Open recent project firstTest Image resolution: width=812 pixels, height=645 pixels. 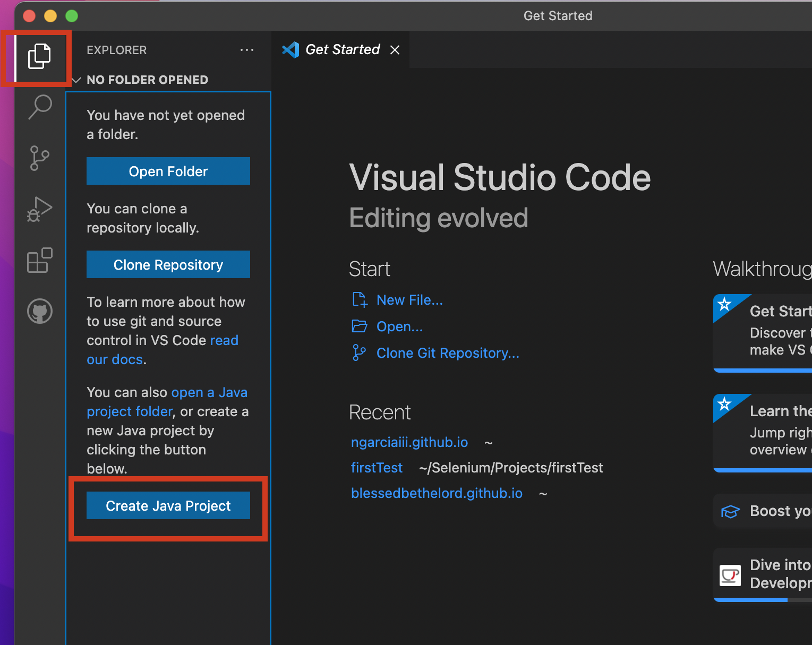[x=377, y=468]
